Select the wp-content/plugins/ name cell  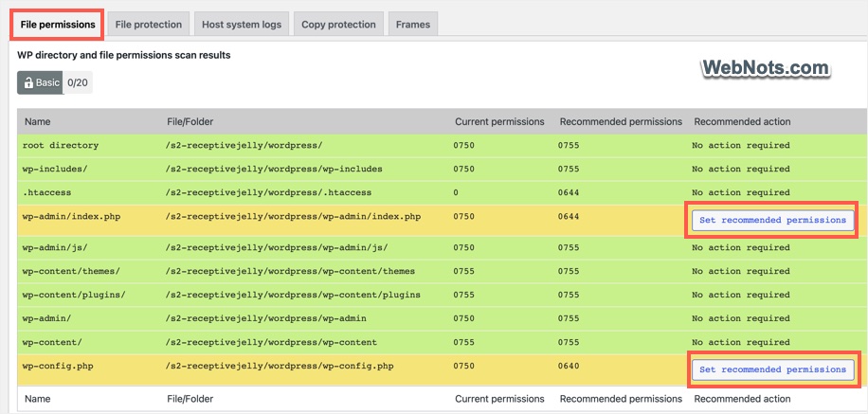coord(74,295)
